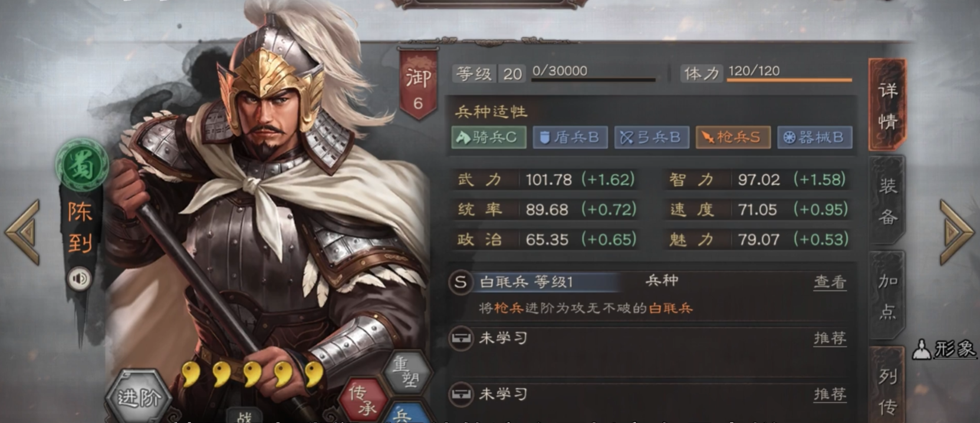Open 推荐 for first unlearned skill slot

pyautogui.click(x=830, y=338)
